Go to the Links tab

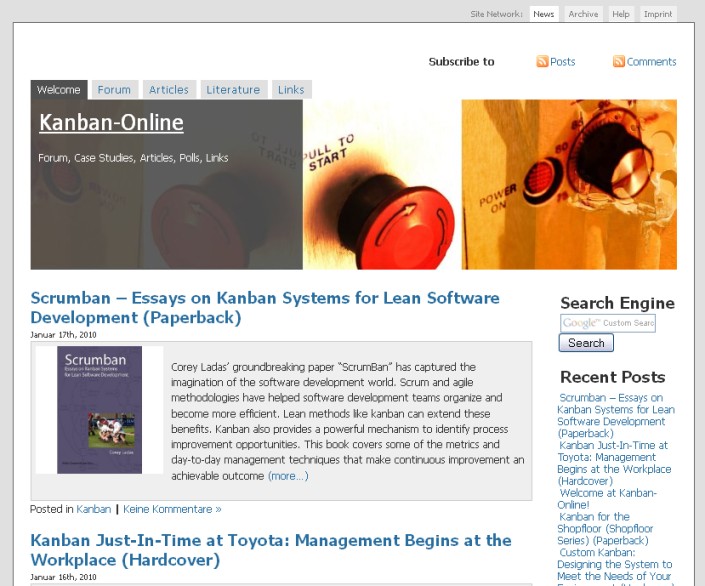tap(291, 90)
